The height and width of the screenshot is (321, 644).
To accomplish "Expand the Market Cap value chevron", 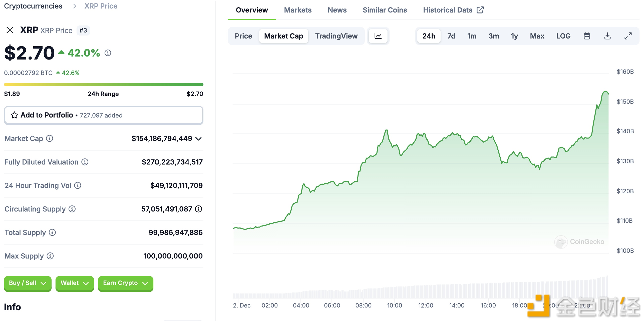I will (198, 139).
